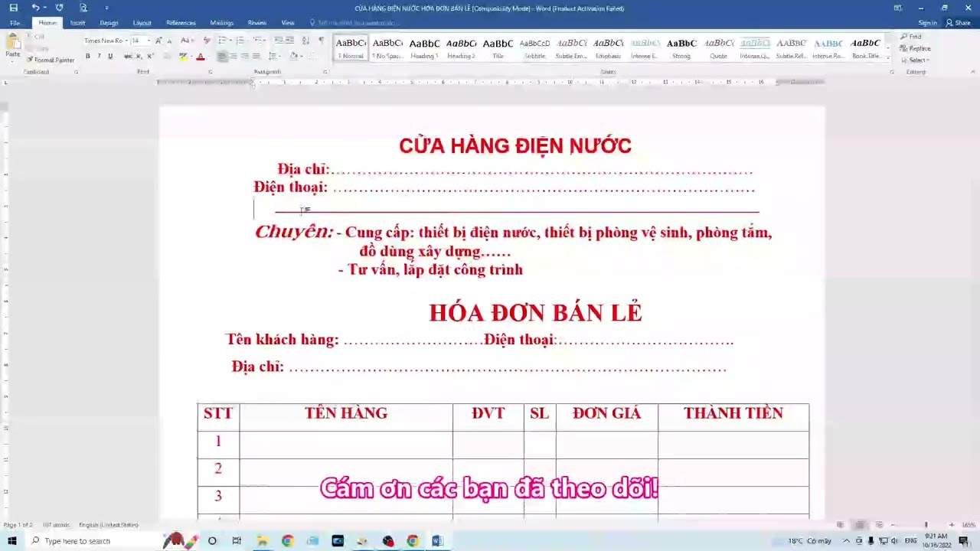Switch to Mailings tab
This screenshot has height=551, width=980.
click(221, 23)
